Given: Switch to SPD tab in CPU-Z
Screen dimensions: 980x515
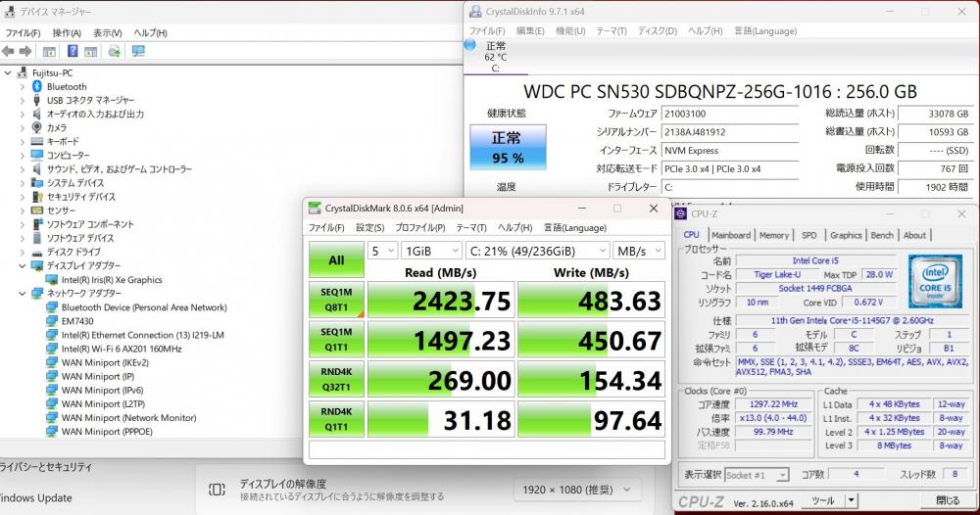Looking at the screenshot, I should click(808, 235).
